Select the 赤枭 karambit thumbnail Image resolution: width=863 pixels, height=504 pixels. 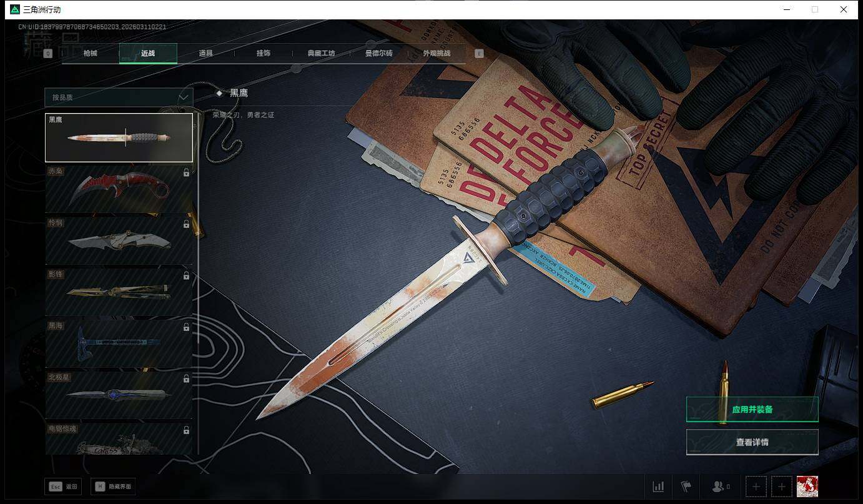[x=119, y=189]
